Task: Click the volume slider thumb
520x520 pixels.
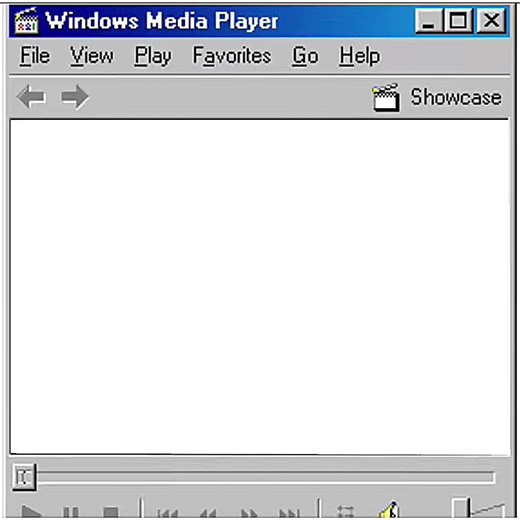Action: point(460,509)
